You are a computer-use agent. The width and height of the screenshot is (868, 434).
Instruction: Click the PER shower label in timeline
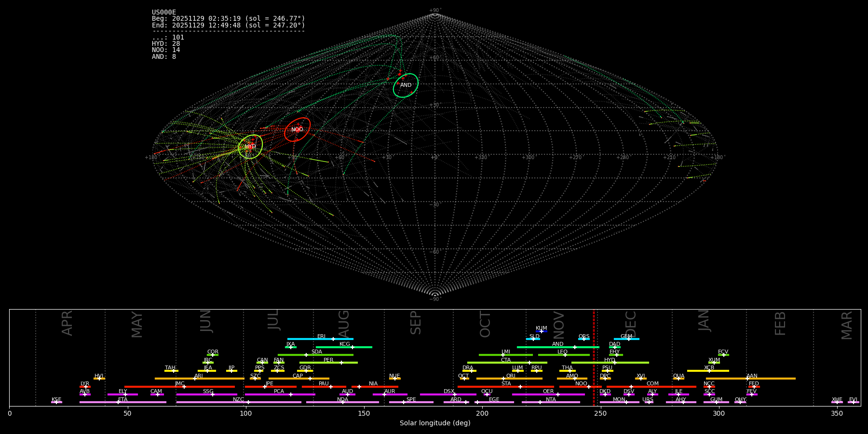click(x=328, y=360)
